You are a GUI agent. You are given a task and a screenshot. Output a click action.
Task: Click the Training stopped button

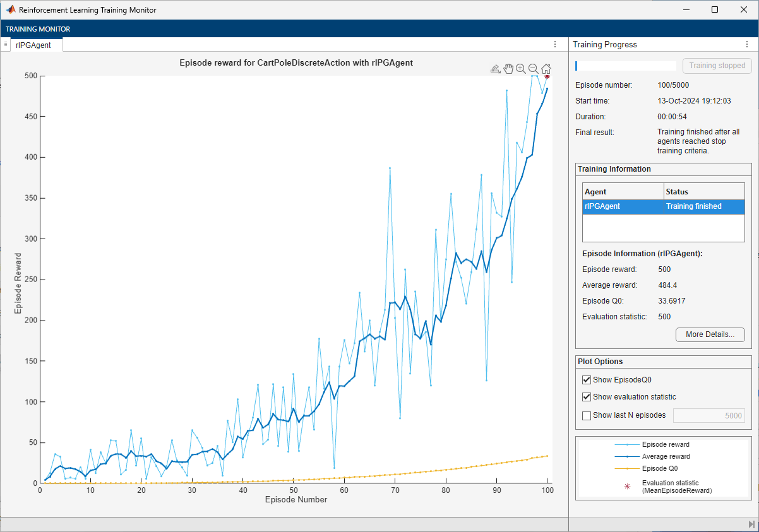717,66
